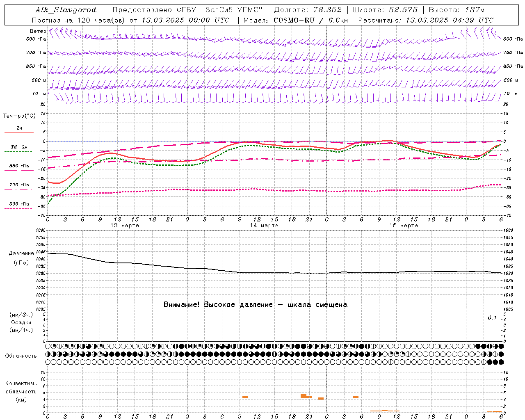
Task: Click the 700 гПа temperature legend label
Action: 19,185
